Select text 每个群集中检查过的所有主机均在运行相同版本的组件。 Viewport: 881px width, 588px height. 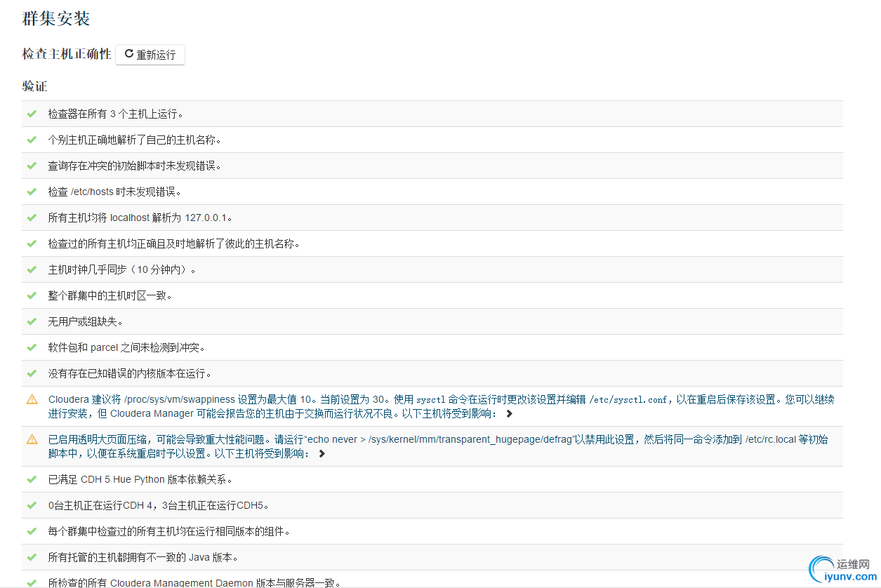click(x=169, y=531)
